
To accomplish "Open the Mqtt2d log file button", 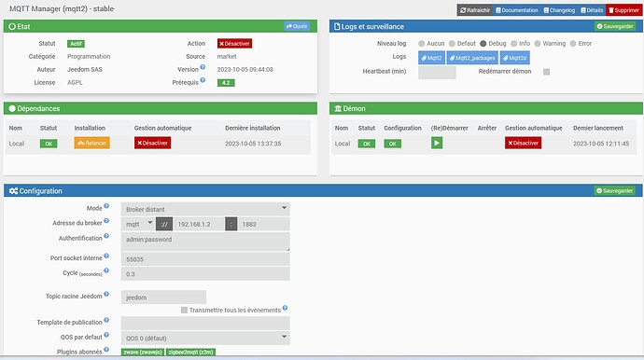I will coord(514,58).
